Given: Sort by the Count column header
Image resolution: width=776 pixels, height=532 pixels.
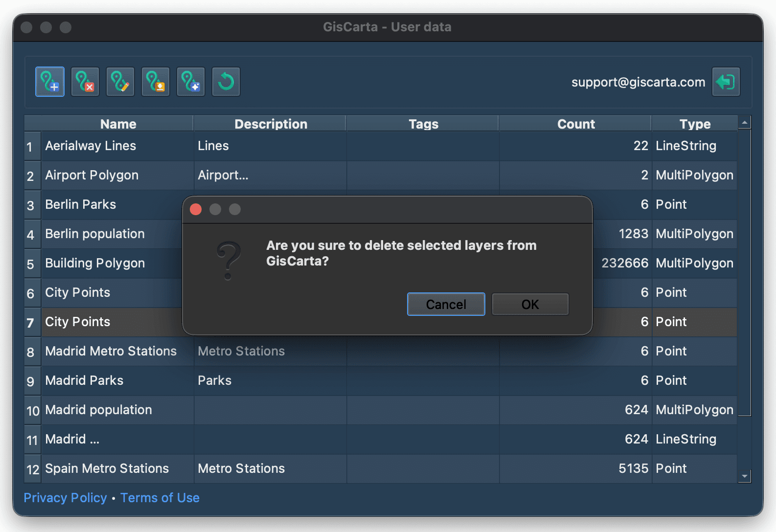Looking at the screenshot, I should pos(576,124).
